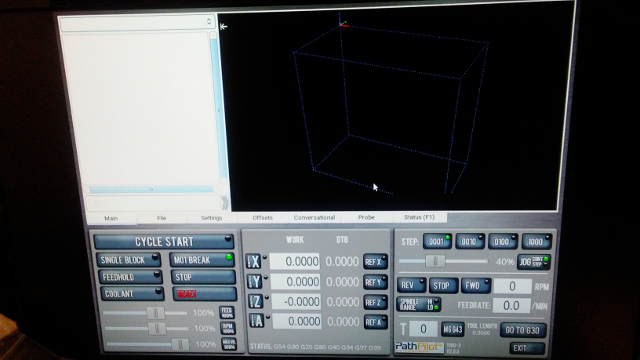Image resolution: width=640 pixels, height=360 pixels.
Task: Toggle COOLANT on or off
Action: 132,293
